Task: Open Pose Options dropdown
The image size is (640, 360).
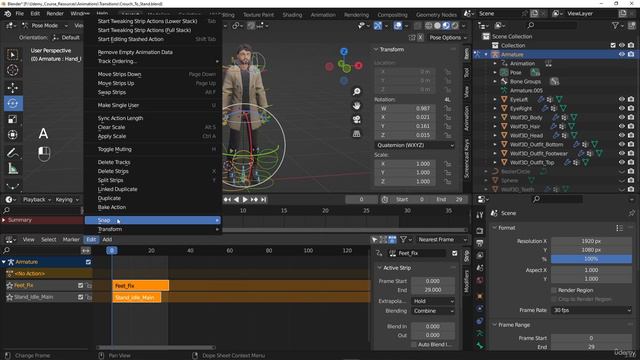Action: click(x=448, y=38)
